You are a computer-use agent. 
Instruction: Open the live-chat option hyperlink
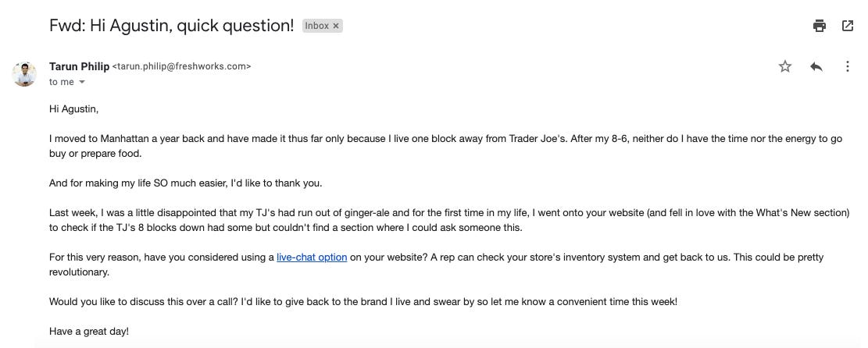point(312,257)
